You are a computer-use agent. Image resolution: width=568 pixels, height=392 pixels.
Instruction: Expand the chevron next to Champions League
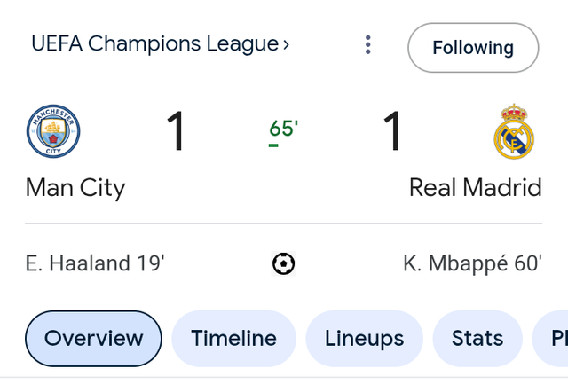coord(286,45)
